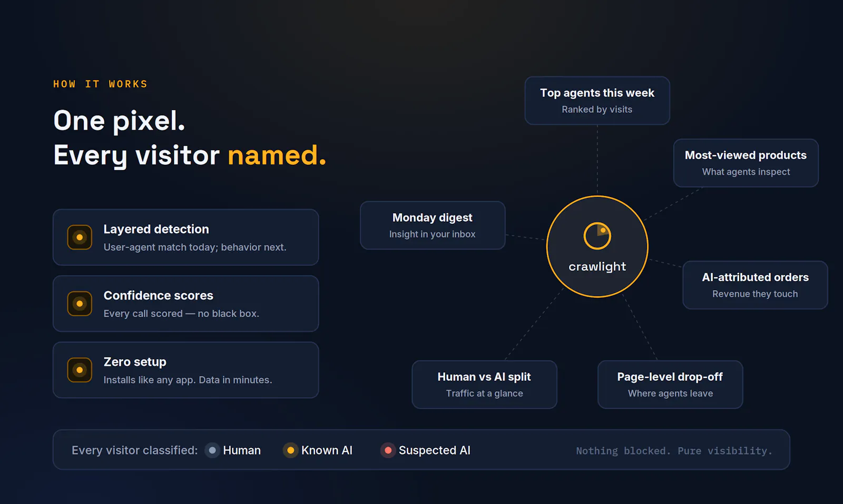Click the 'Ranked by visits' subtitle
Screen dimensions: 843x504
point(597,110)
